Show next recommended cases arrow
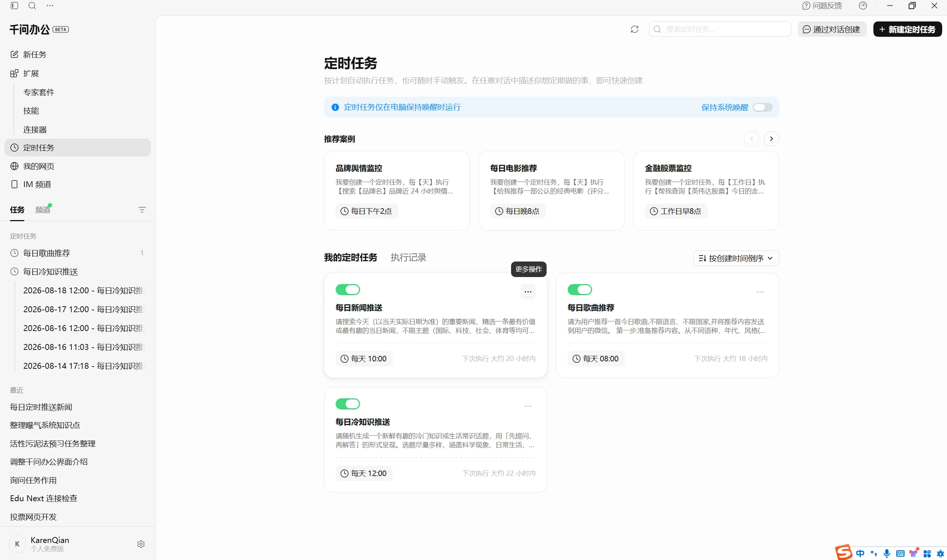Viewport: 947px width, 560px height. click(772, 139)
